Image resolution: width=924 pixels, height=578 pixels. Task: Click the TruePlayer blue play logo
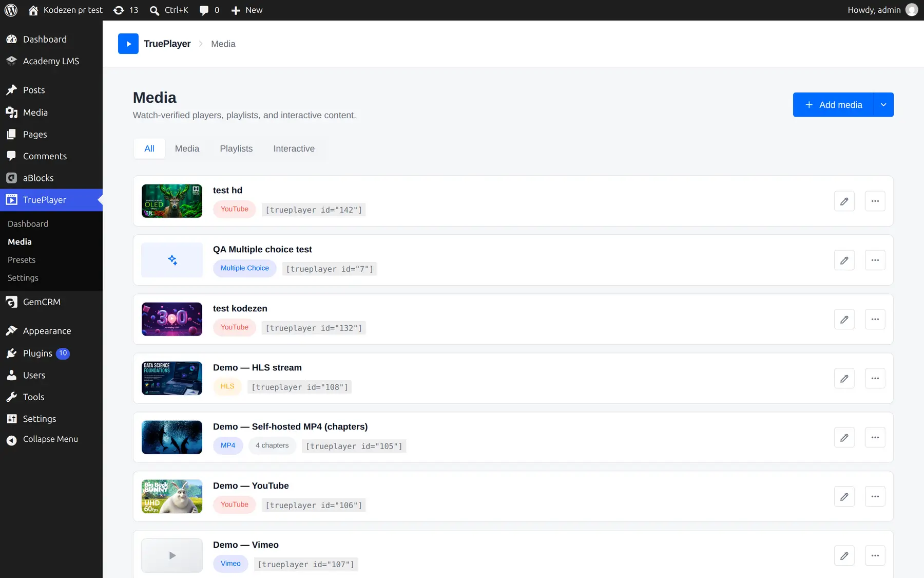pyautogui.click(x=128, y=44)
